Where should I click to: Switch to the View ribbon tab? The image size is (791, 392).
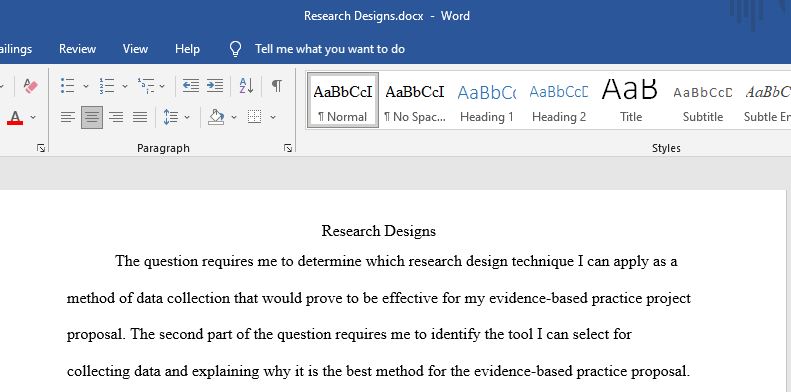coord(135,49)
